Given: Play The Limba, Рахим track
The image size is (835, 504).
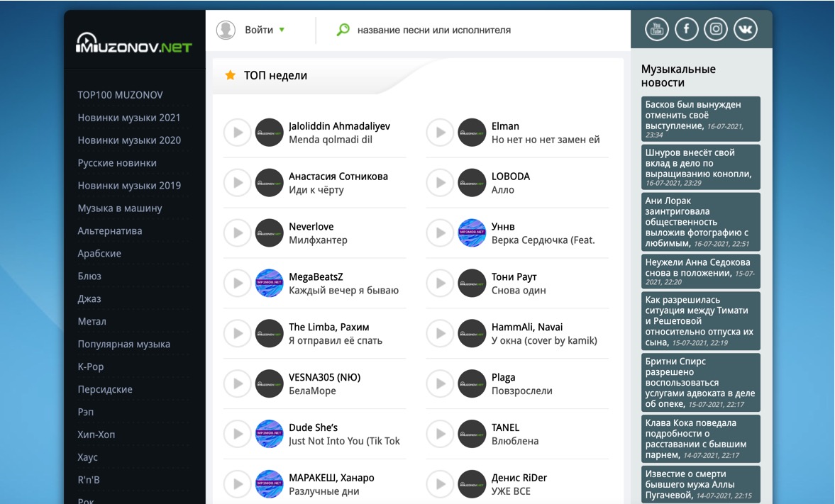Looking at the screenshot, I should (x=237, y=334).
